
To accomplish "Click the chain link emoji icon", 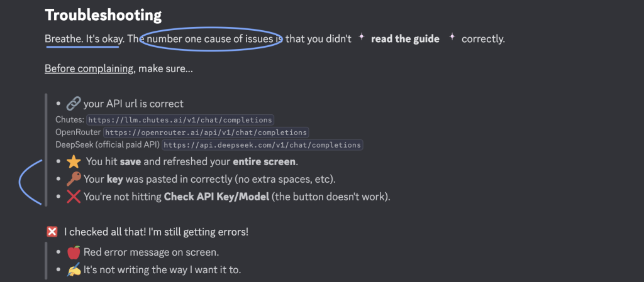I will click(x=74, y=104).
